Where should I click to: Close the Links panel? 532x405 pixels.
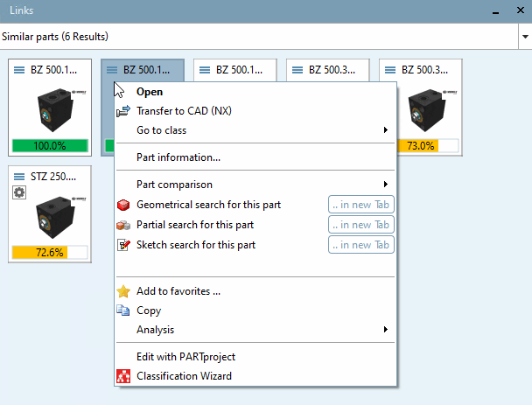tap(521, 10)
